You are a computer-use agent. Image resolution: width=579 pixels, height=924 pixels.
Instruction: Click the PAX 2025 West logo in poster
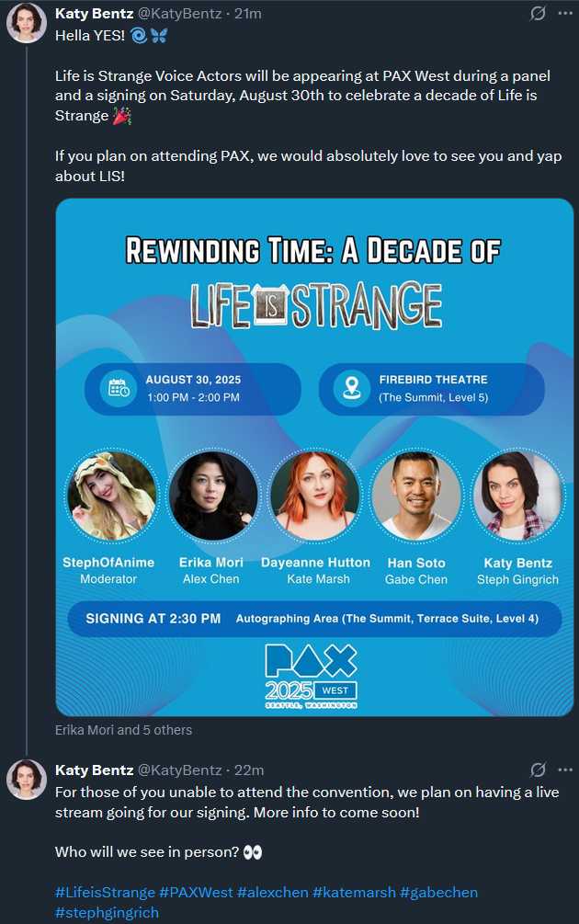tap(311, 676)
